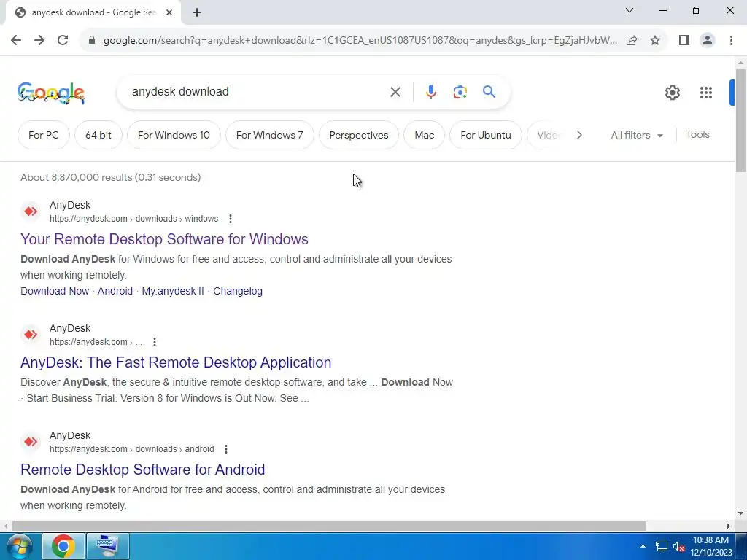Open Google quick settings gear

672,93
